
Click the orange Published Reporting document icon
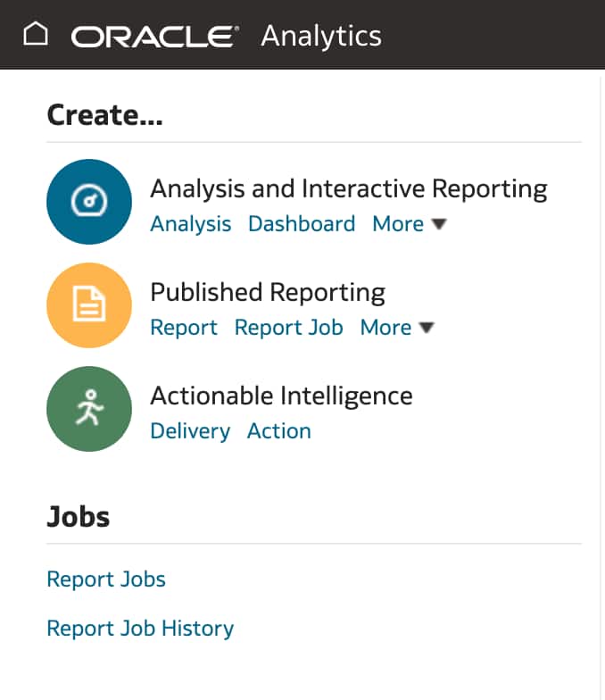pyautogui.click(x=89, y=305)
